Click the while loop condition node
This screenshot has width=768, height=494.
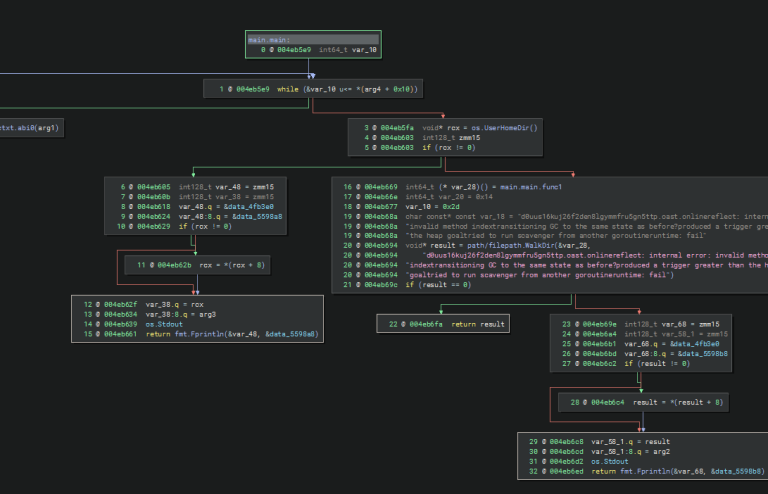pos(313,89)
